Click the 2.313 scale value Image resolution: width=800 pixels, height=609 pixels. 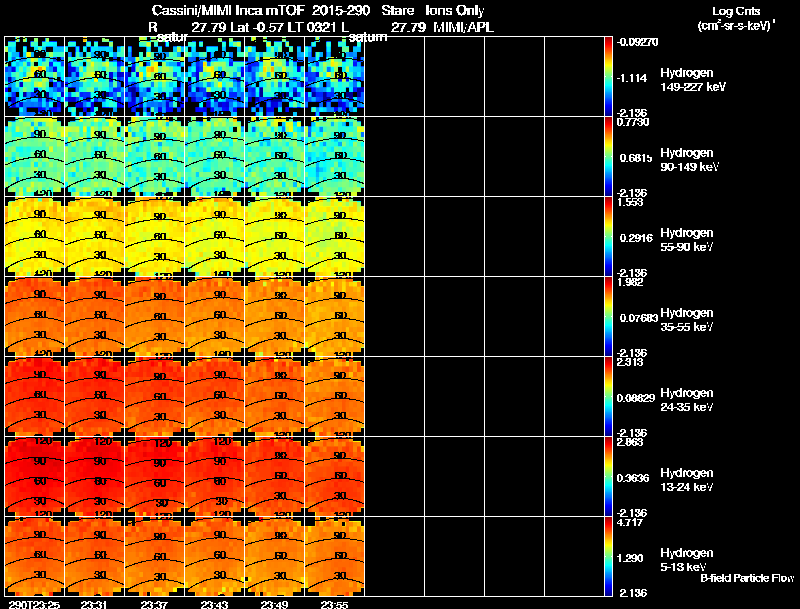[630, 362]
